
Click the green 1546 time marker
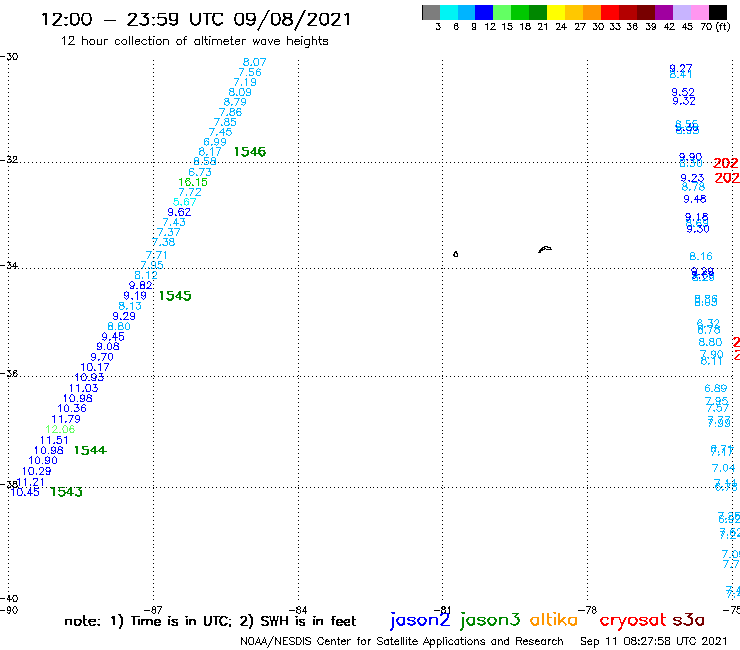pyautogui.click(x=250, y=152)
